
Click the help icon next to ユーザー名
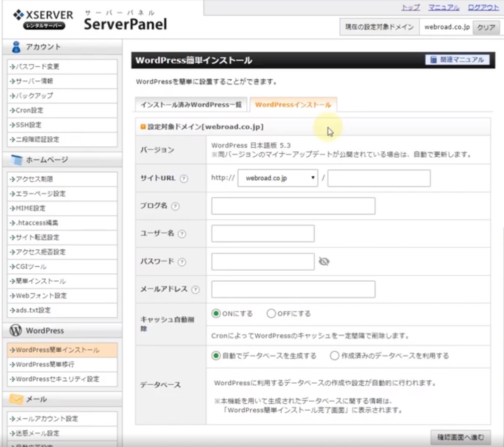(x=182, y=234)
